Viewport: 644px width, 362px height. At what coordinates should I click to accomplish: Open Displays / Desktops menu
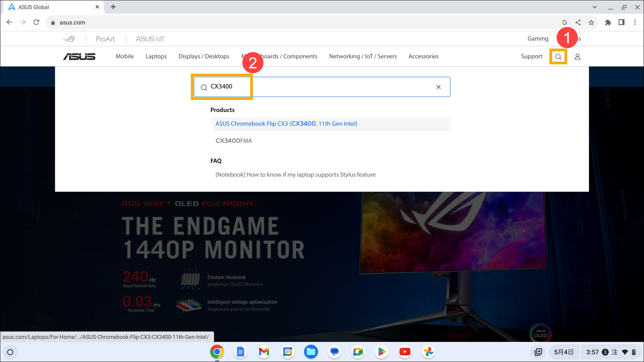pyautogui.click(x=204, y=56)
